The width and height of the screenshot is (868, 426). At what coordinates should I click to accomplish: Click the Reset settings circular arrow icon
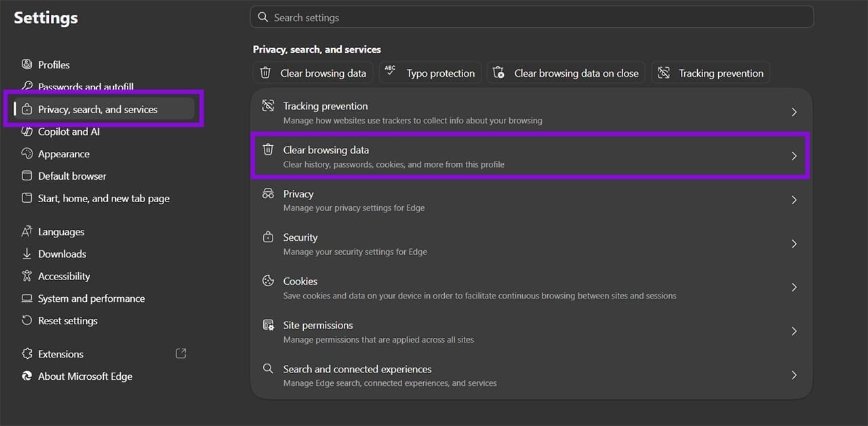click(27, 321)
